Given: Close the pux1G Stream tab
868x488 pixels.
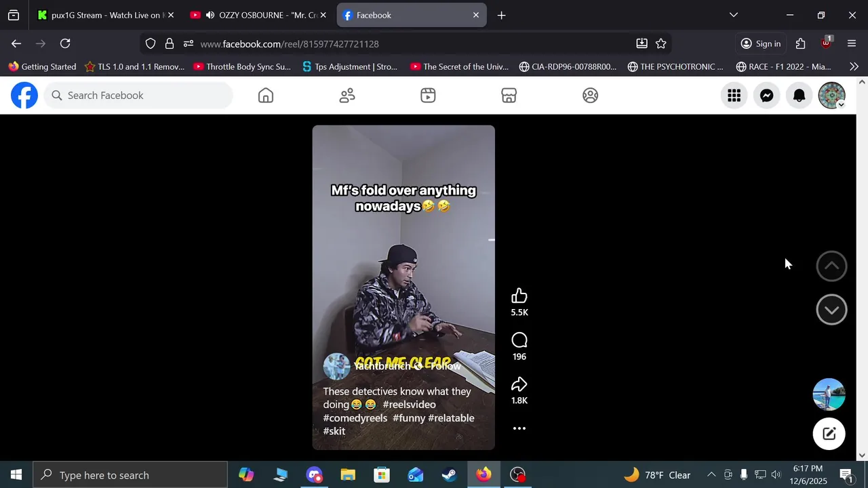Looking at the screenshot, I should (x=171, y=15).
